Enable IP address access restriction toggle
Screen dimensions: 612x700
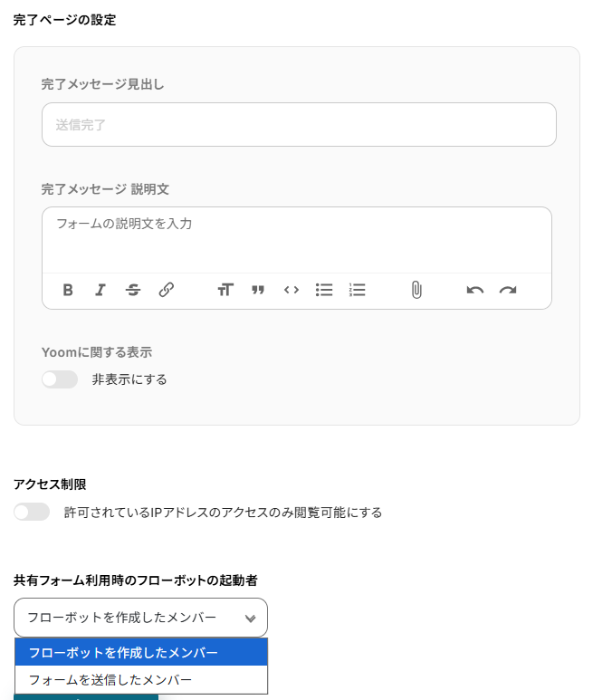[x=32, y=513]
